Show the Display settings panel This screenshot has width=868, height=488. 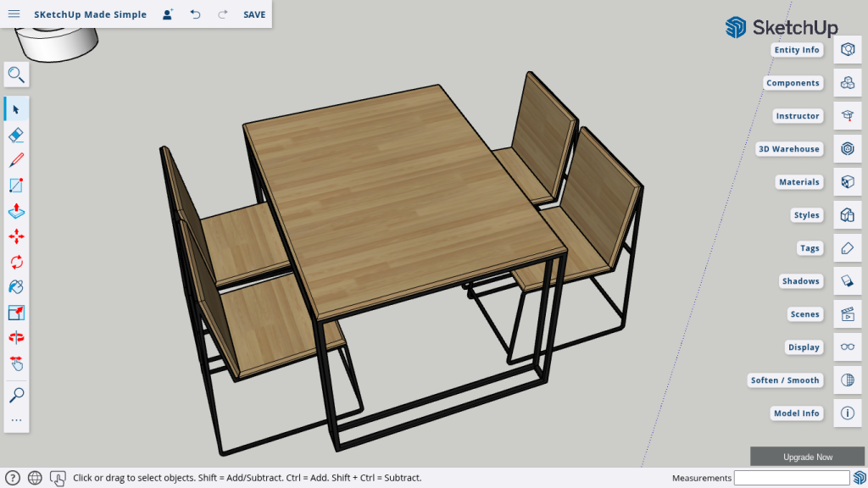tap(847, 347)
